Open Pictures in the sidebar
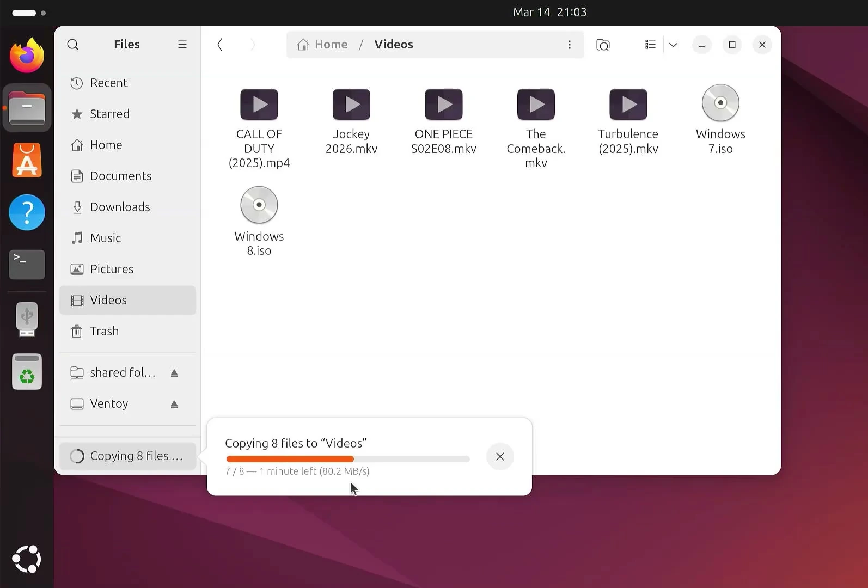Screen dimensions: 868x588 (127, 269)
